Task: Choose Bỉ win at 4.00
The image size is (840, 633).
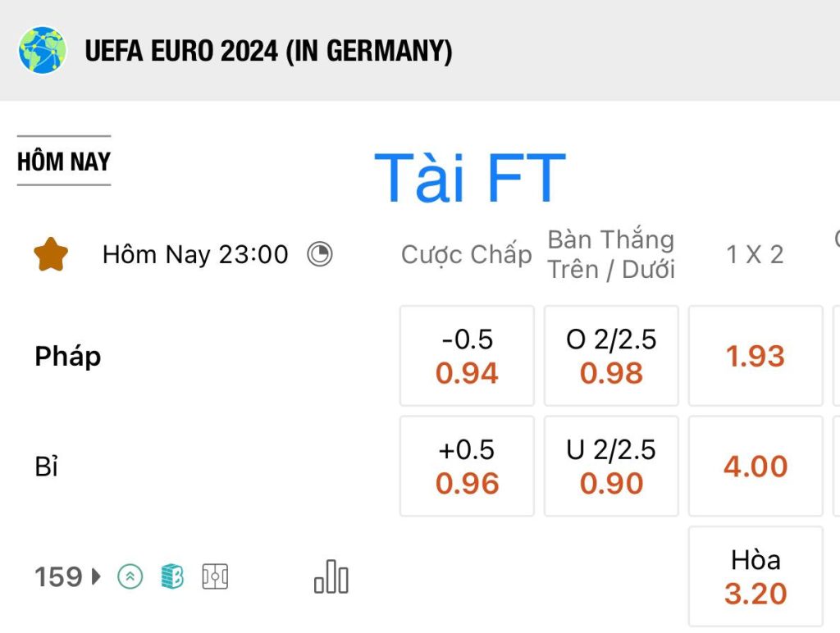Action: tap(756, 466)
